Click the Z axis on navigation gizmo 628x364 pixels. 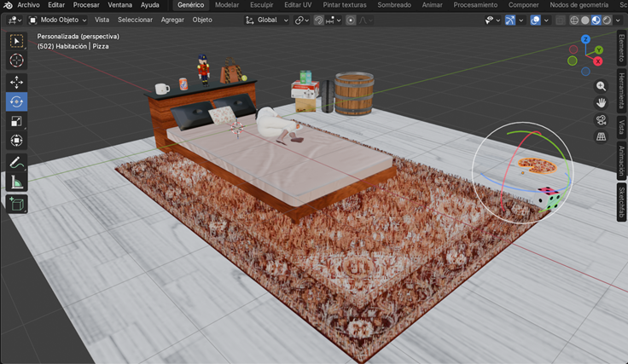[x=585, y=39]
